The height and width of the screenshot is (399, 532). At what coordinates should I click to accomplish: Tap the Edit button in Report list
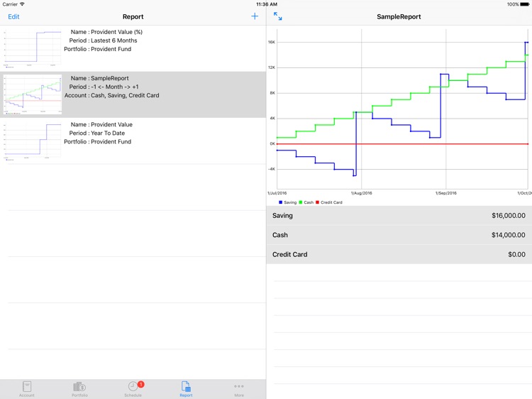13,16
